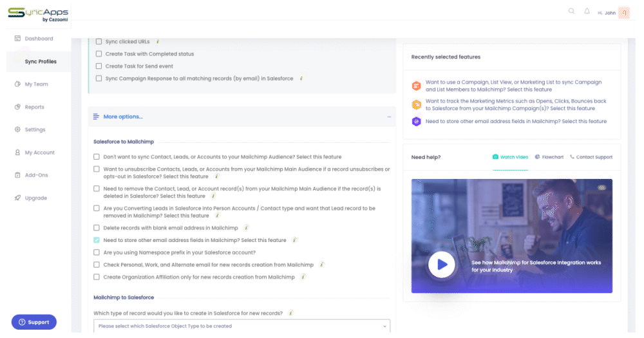
Task: Click the purple email fields feature icon
Action: [417, 122]
